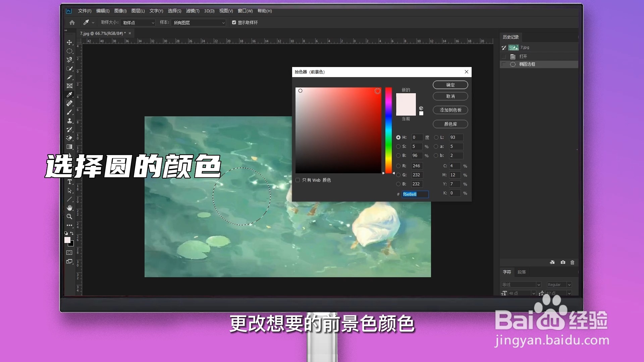Viewport: 644px width, 362px height.
Task: Open the Layer menu
Action: tap(138, 11)
